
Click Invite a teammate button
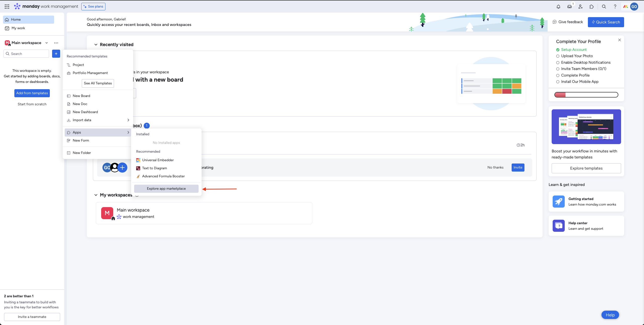point(32,317)
